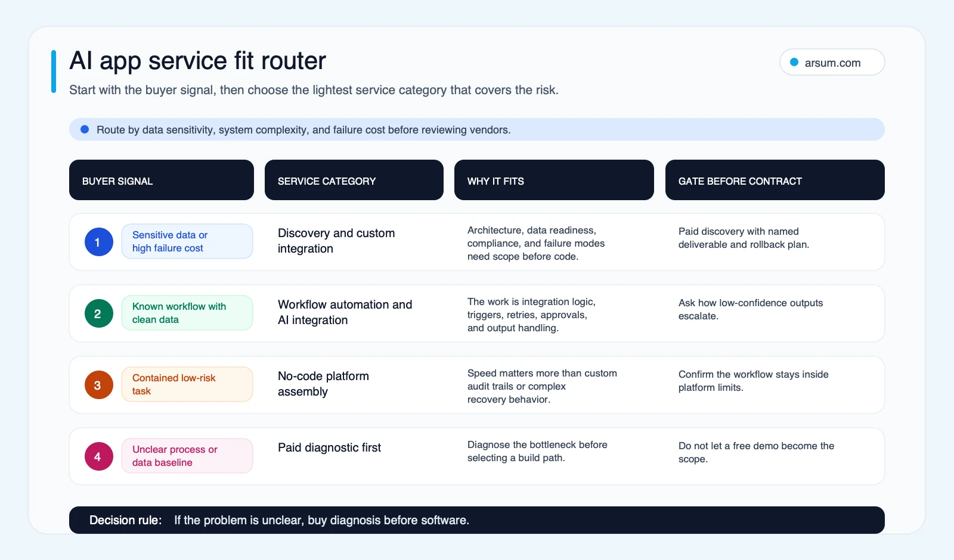Click 'Architecture, data readiness, compliance' explanation
Image resolution: width=954 pixels, height=560 pixels.
tap(536, 243)
